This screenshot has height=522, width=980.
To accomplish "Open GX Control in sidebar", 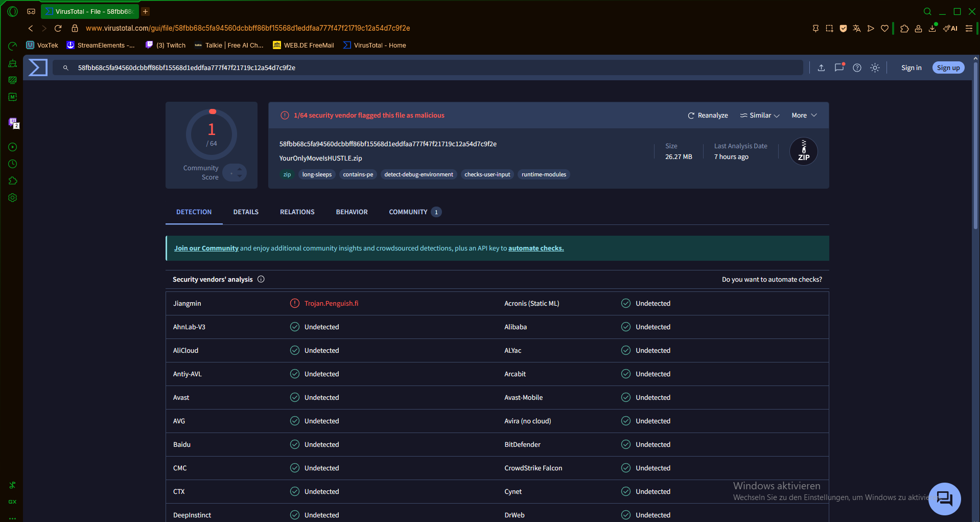I will [x=13, y=46].
